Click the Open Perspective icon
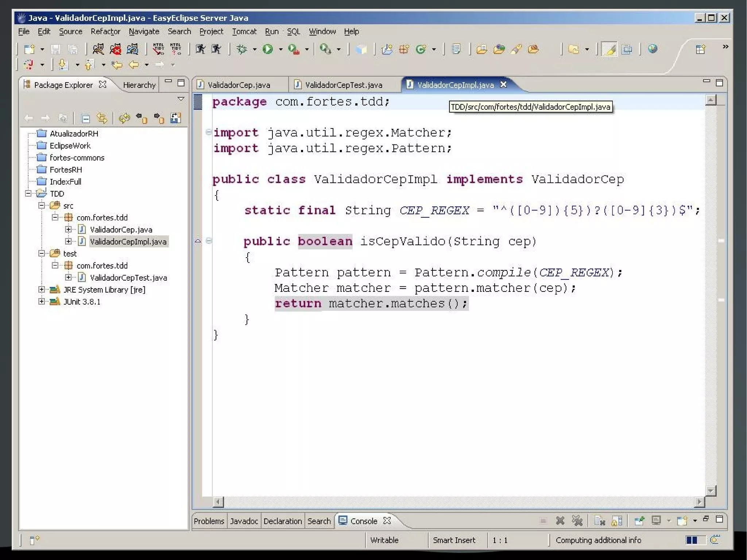The image size is (747, 560). pyautogui.click(x=700, y=49)
